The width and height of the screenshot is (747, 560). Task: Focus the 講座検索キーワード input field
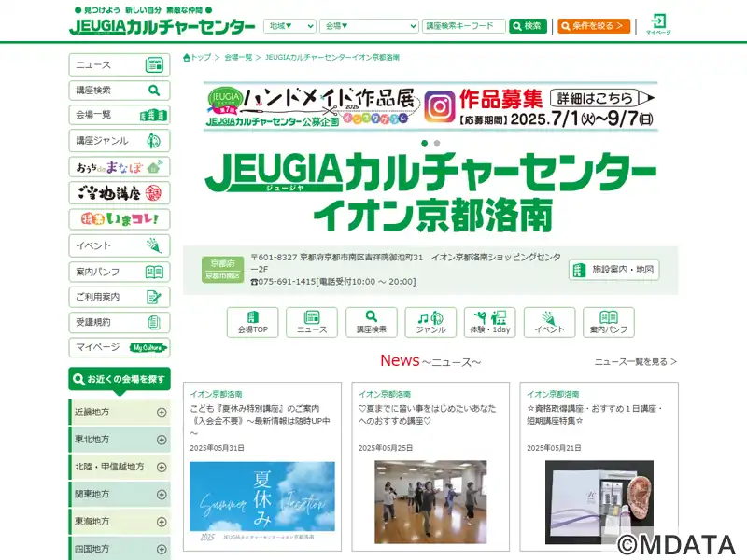pos(463,26)
